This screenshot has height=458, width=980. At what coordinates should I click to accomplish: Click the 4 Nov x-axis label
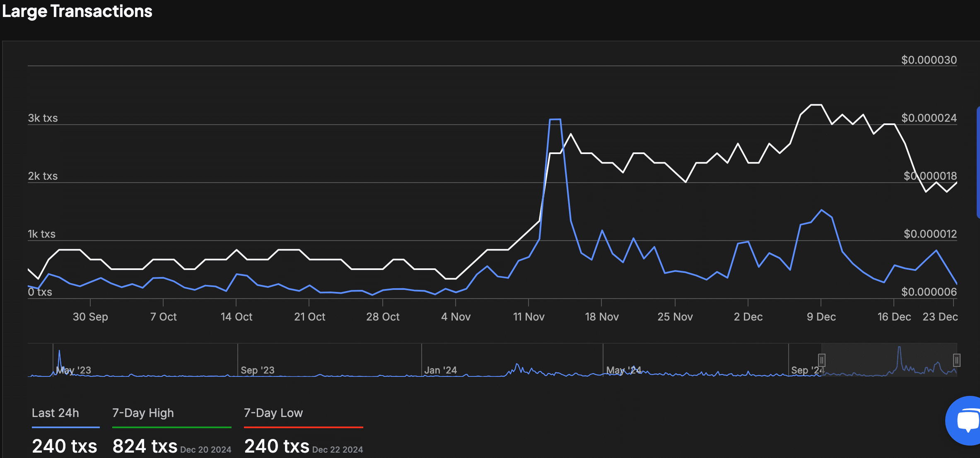(456, 317)
